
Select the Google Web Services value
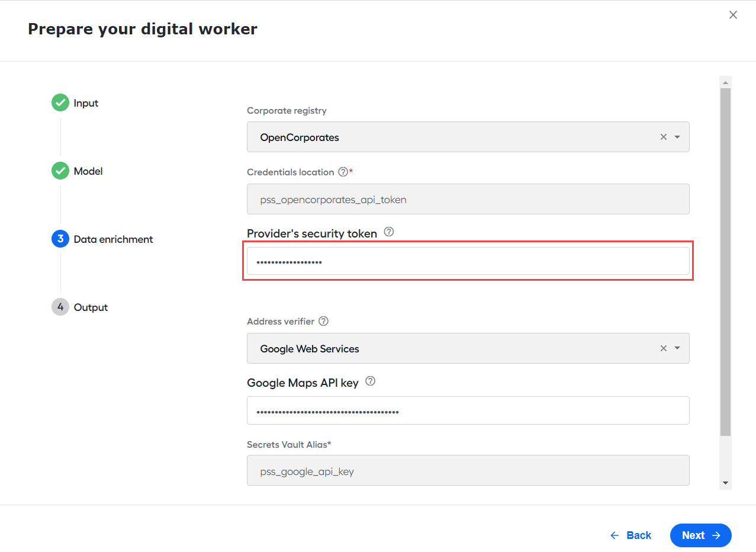click(x=310, y=349)
